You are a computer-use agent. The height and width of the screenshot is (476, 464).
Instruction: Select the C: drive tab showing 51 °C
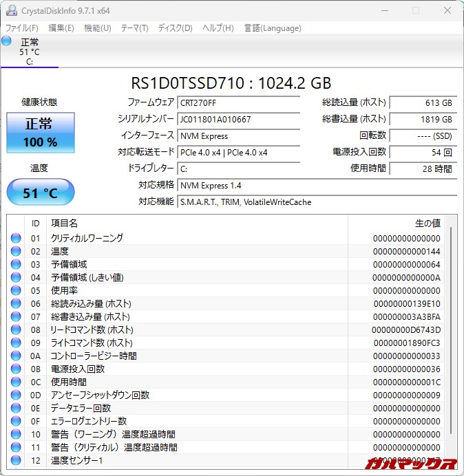(x=29, y=52)
